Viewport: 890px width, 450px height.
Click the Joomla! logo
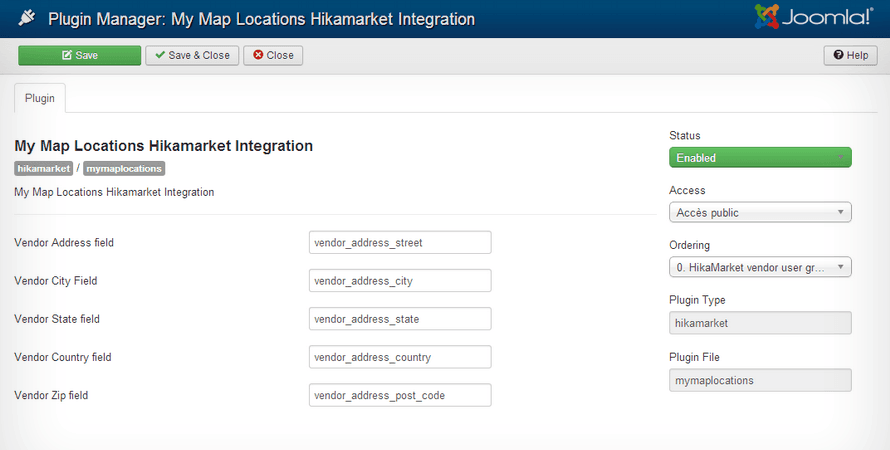(812, 18)
